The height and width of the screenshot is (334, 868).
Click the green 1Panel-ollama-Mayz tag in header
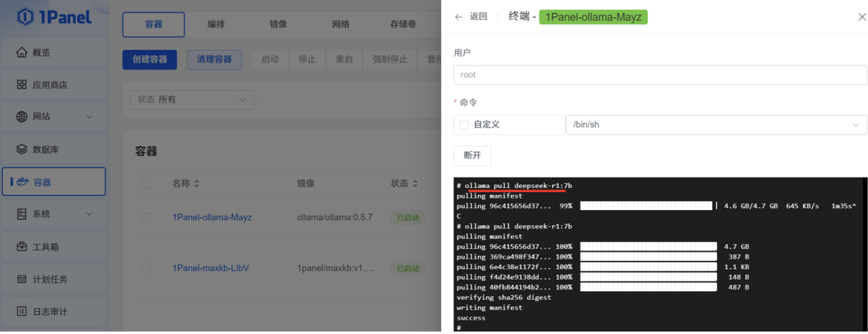click(593, 17)
